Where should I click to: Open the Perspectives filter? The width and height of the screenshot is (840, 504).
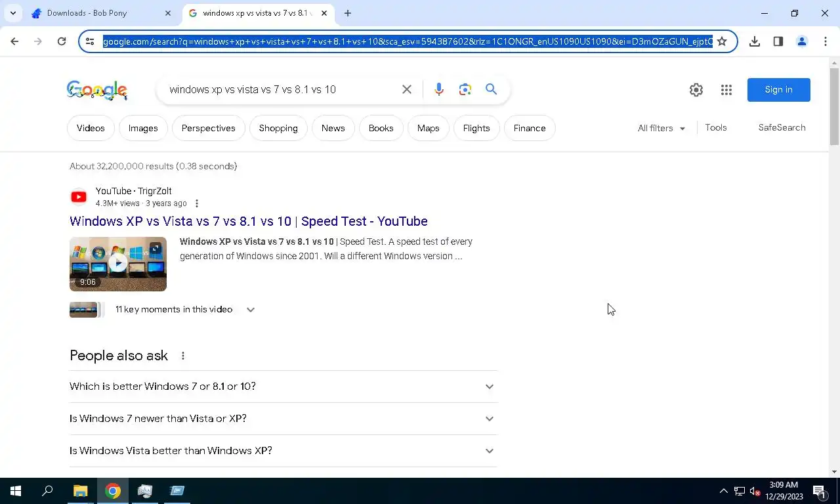209,128
